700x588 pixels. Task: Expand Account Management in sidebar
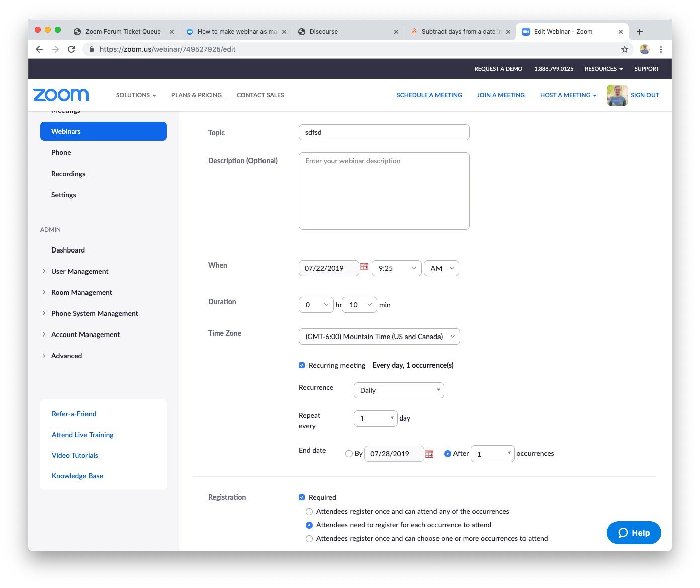[85, 334]
